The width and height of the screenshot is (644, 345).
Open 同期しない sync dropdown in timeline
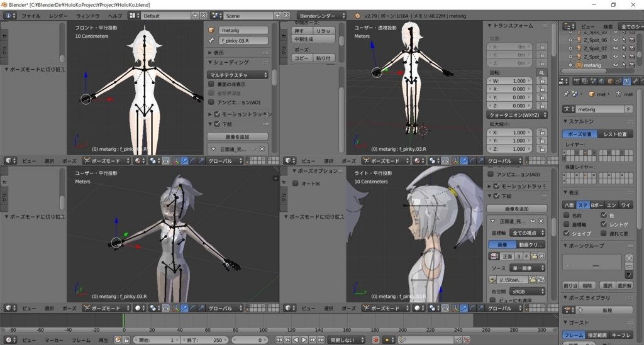pos(347,340)
